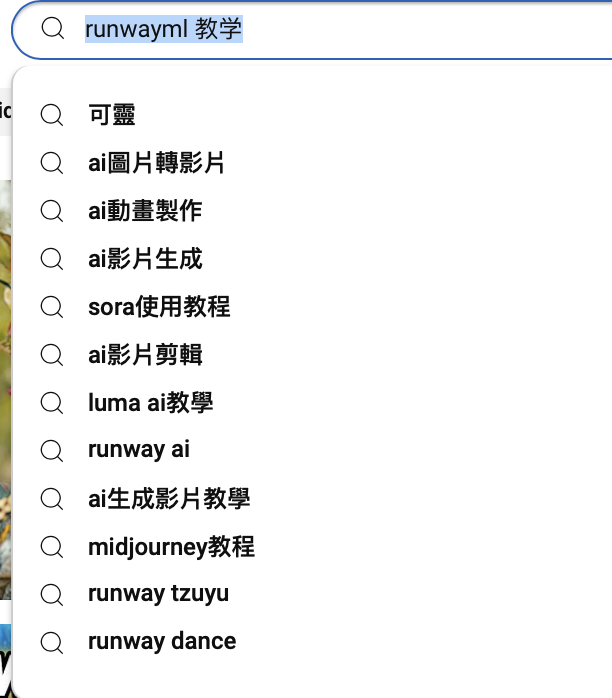The width and height of the screenshot is (612, 698).
Task: Click the magnifier icon beside midjourney教程
Action: tap(52, 547)
